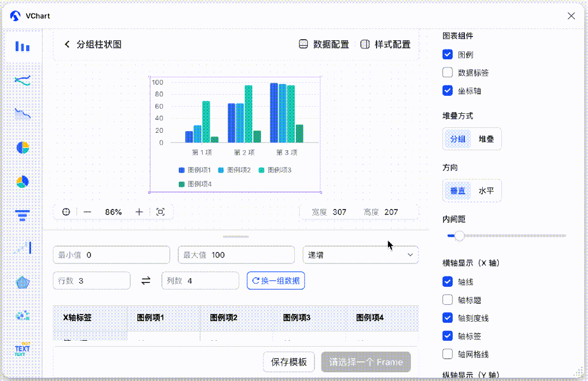Viewport: 588px width, 381px height.
Task: Enable the 数据标签 checkbox
Action: point(447,72)
